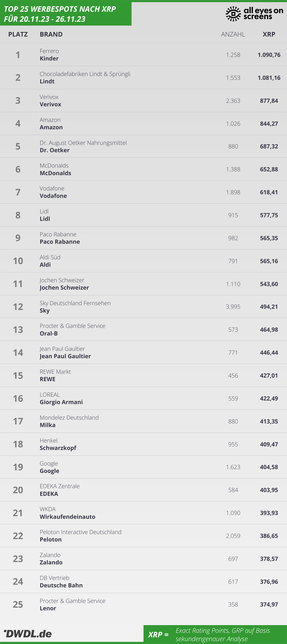This screenshot has width=287, height=644.
Task: Select rank number 10 for Aldi
Action: pos(18,261)
